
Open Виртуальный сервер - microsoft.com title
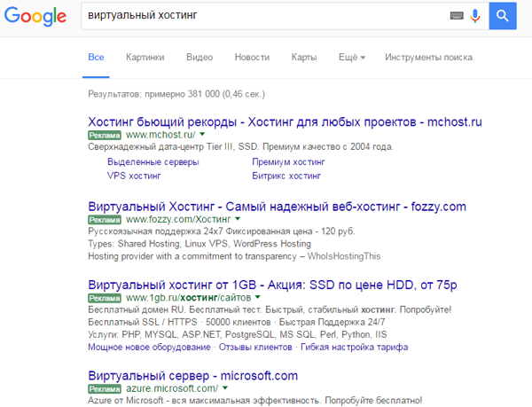192,376
